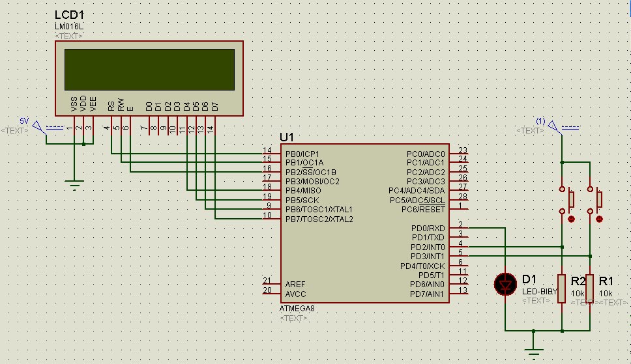Click the 5V terminal label
The height and width of the screenshot is (364, 631).
tap(24, 120)
